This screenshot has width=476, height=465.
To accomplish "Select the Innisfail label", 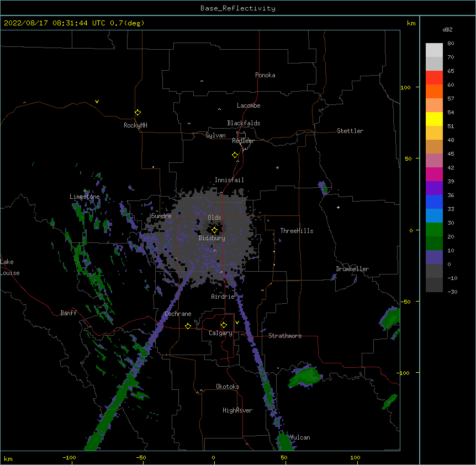I will point(229,180).
